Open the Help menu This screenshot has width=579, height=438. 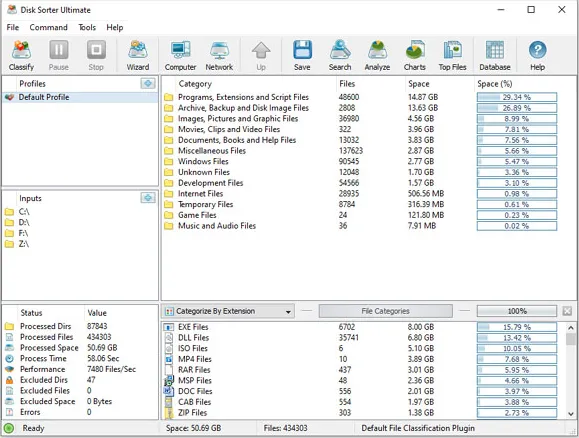[114, 27]
